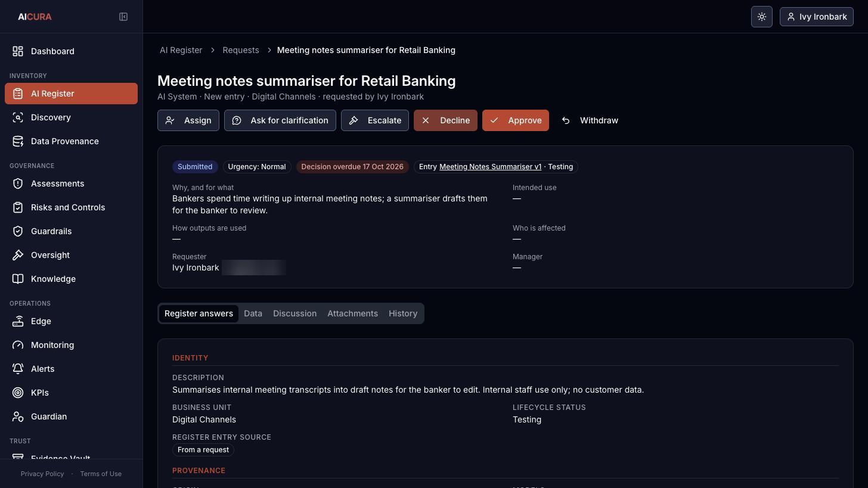868x488 pixels.
Task: Click the KPIs target icon
Action: click(x=18, y=393)
